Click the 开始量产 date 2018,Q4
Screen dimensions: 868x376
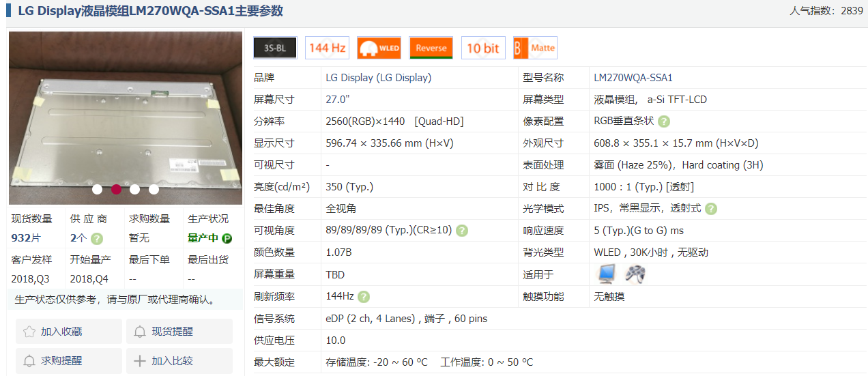click(x=89, y=279)
